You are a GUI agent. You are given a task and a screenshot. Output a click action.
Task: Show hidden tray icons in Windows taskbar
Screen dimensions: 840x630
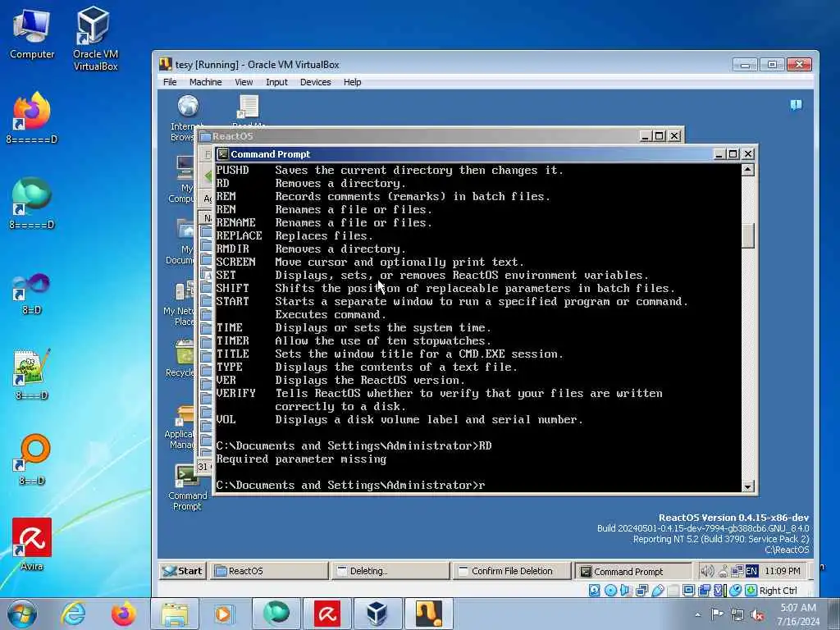pyautogui.click(x=697, y=614)
